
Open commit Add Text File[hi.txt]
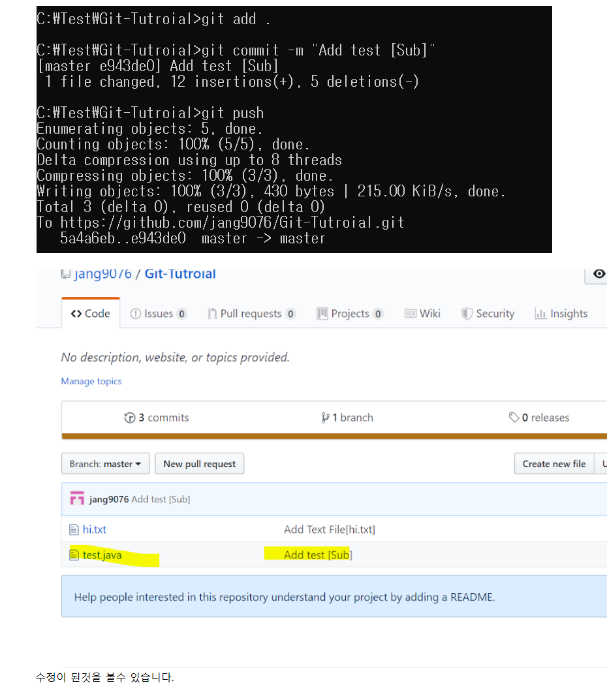tap(330, 530)
